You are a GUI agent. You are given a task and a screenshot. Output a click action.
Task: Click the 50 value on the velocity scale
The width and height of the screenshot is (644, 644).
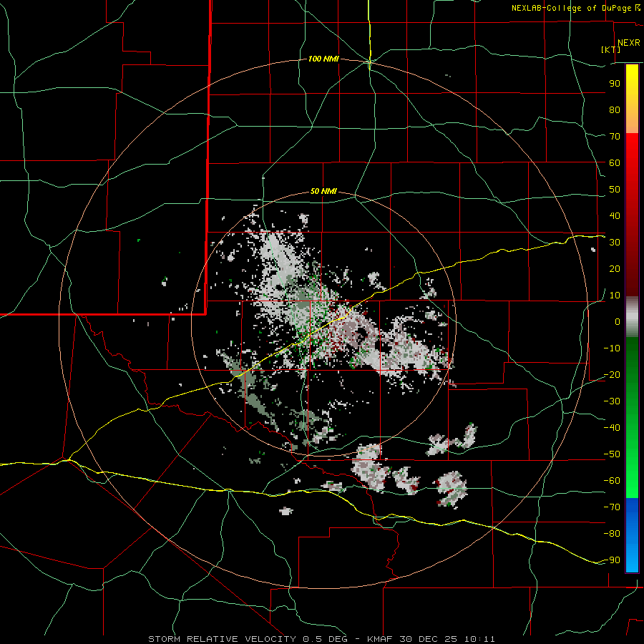(615, 190)
